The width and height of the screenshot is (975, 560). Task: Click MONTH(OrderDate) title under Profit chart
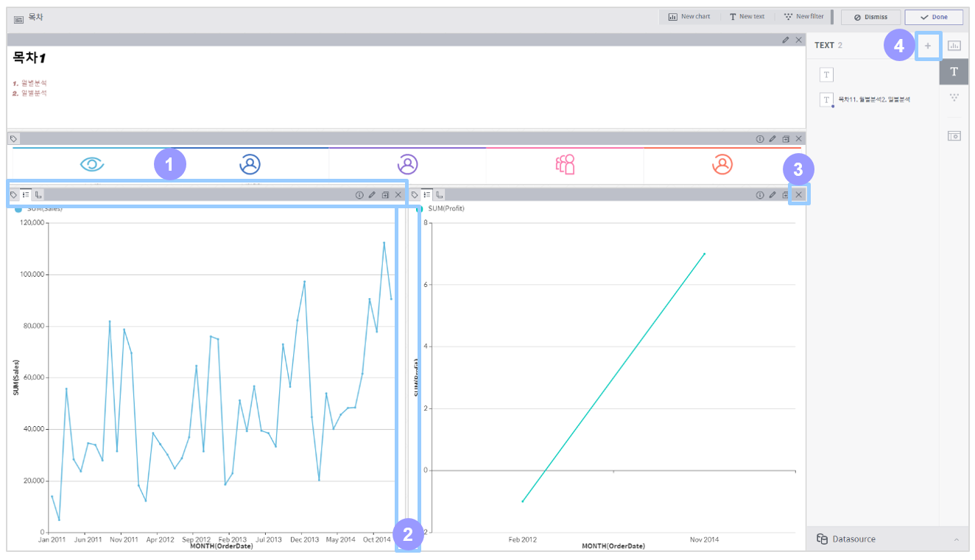click(x=613, y=547)
